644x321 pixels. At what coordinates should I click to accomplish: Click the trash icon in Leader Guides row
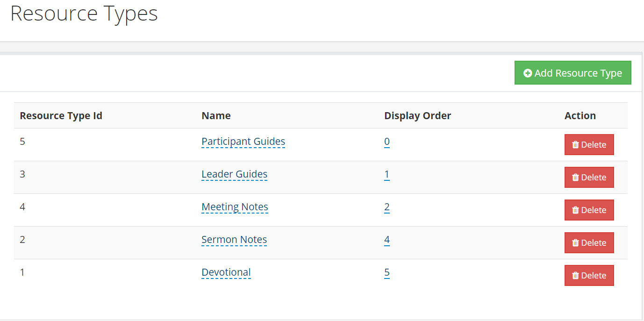coord(575,177)
